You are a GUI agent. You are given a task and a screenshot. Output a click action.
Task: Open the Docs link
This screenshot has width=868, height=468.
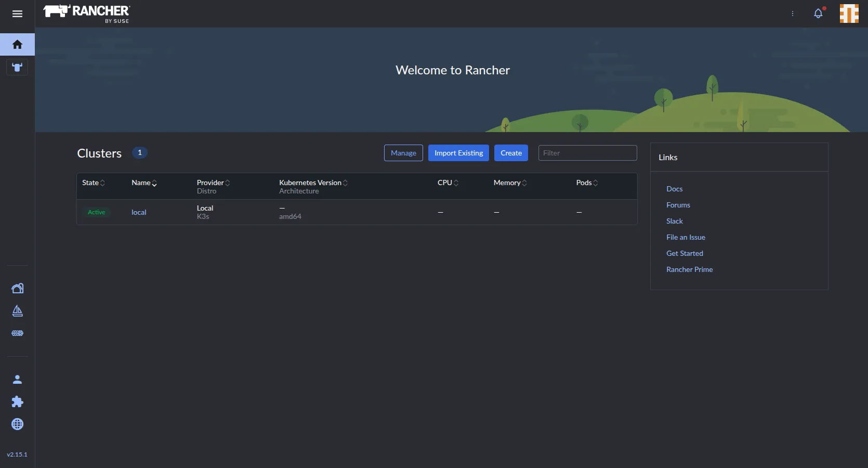click(674, 189)
